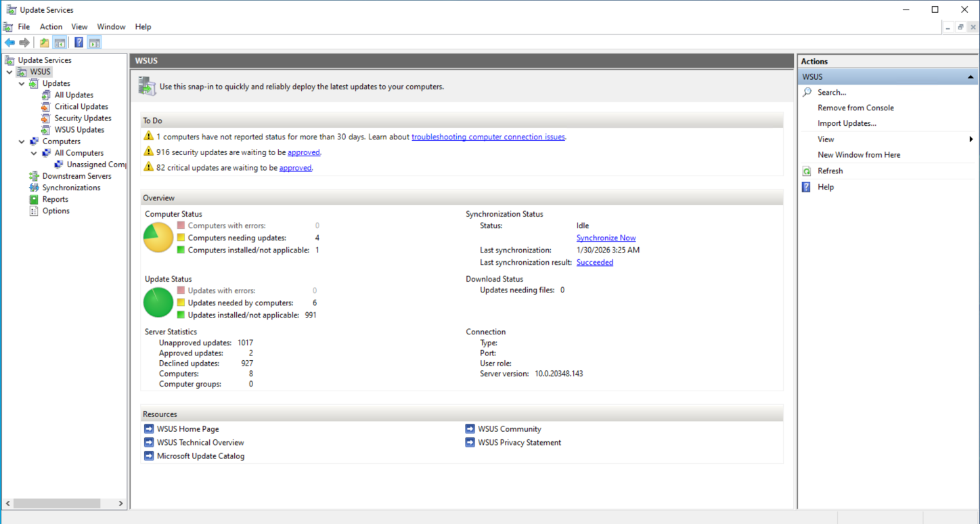The image size is (980, 524).
Task: Open the View menu
Action: tap(79, 26)
